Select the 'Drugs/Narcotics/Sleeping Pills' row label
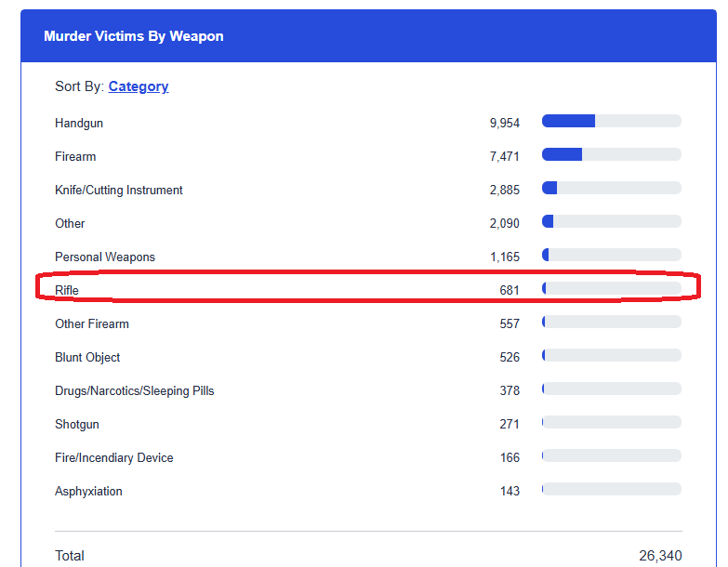The width and height of the screenshot is (728, 567). (135, 390)
